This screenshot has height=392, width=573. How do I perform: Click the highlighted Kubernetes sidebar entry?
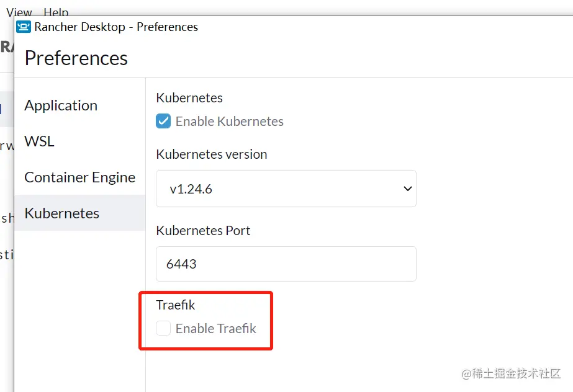[x=61, y=213]
